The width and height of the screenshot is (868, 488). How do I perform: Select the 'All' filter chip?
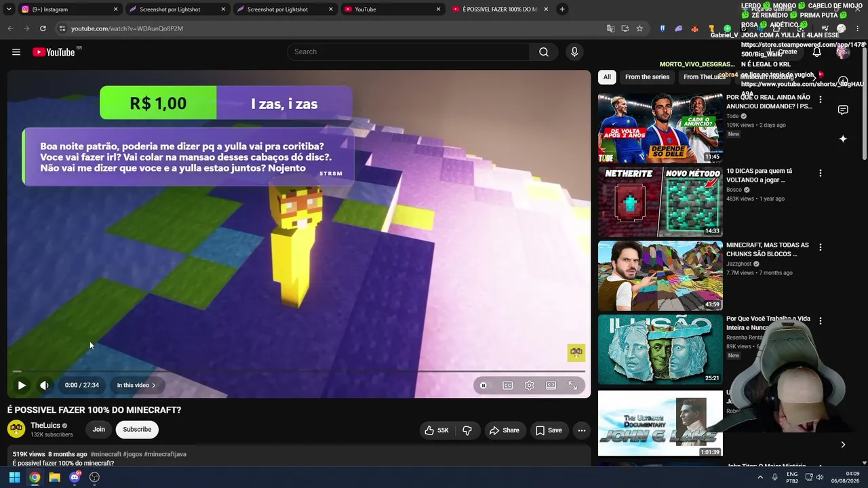pos(607,77)
